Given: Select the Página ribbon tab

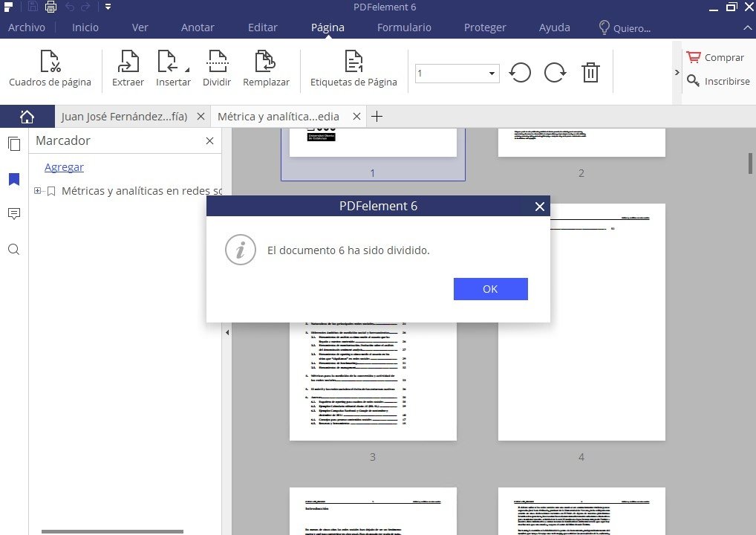Looking at the screenshot, I should tap(328, 27).
